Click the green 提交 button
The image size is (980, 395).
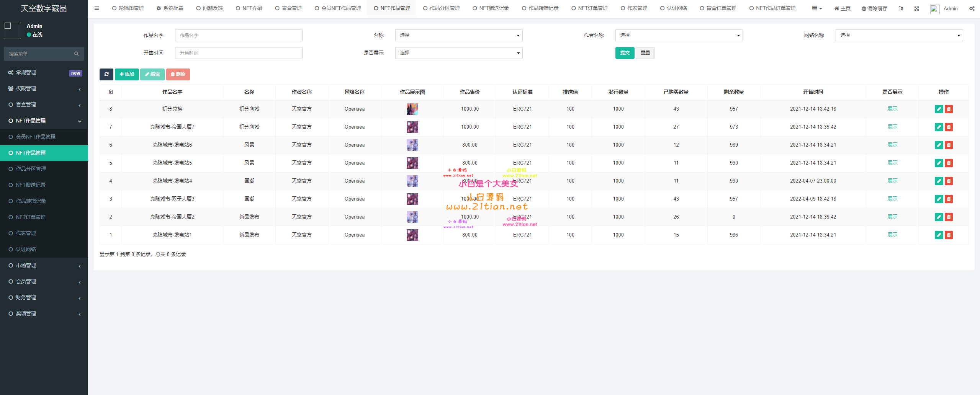click(625, 53)
